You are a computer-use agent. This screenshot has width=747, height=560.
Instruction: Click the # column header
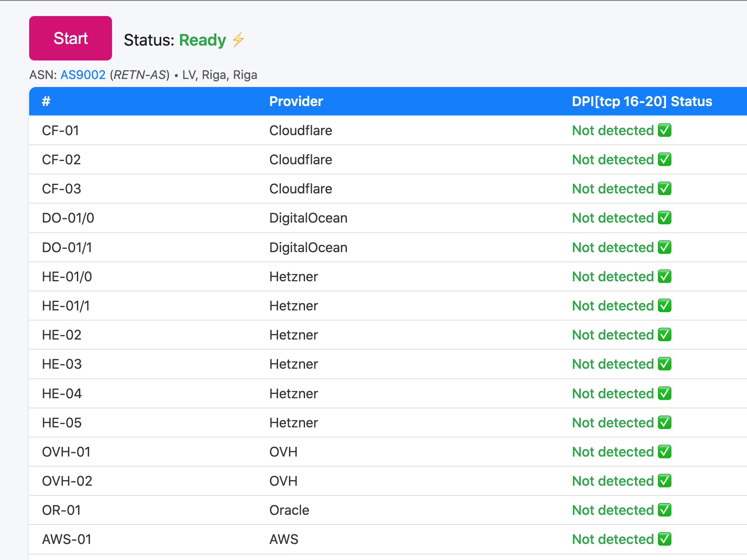(46, 101)
